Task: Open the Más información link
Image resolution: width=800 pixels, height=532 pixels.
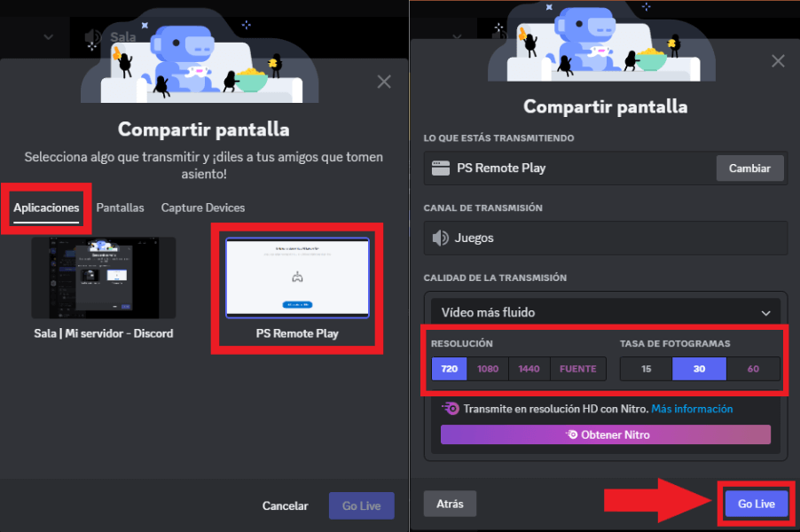Action: point(692,409)
